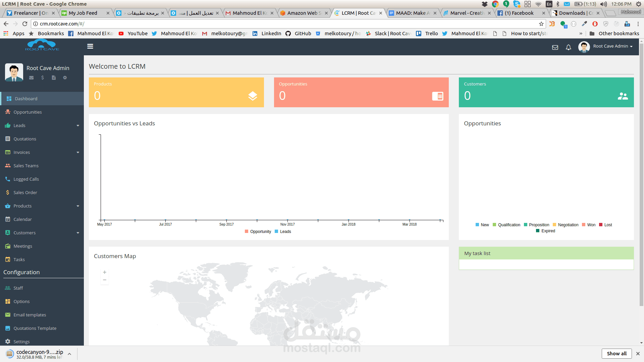Click the gear icon next to the profile avatar

point(65,77)
